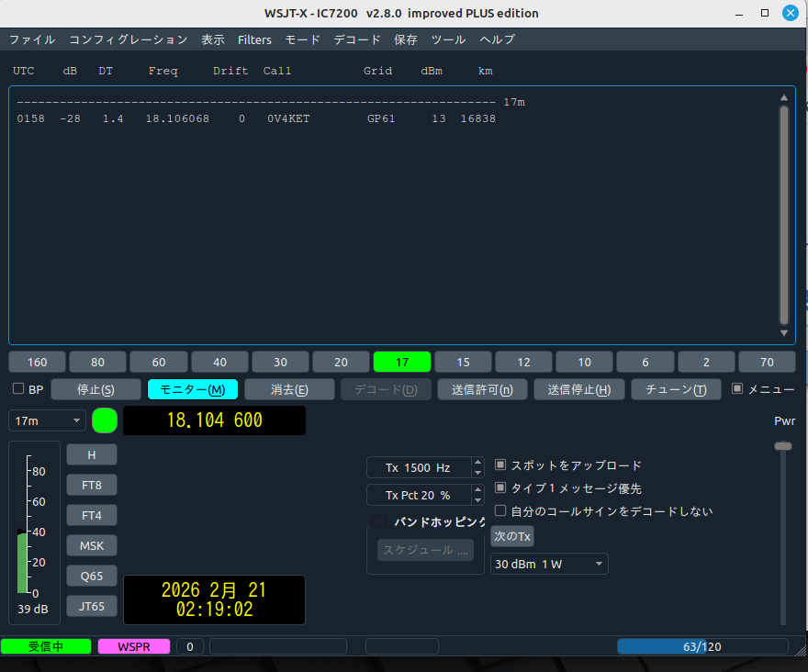Toggle スポットをアップロード checkbox
This screenshot has height=672, width=808.
[x=500, y=465]
